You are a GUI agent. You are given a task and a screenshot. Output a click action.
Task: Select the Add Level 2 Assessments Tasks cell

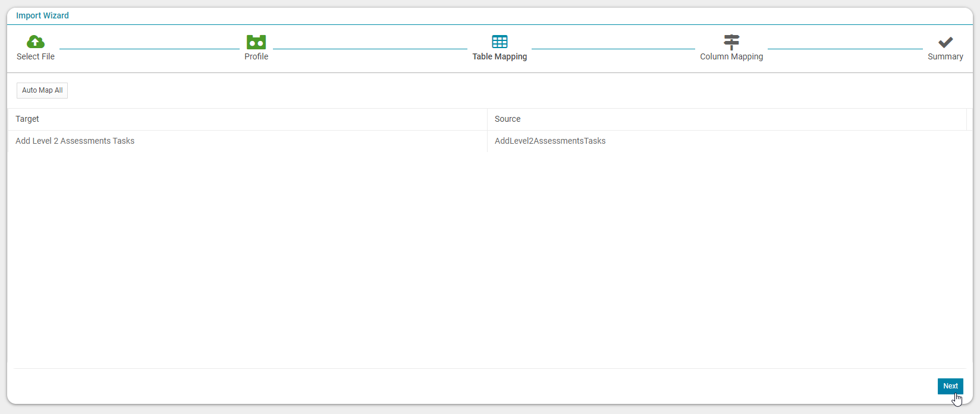247,141
